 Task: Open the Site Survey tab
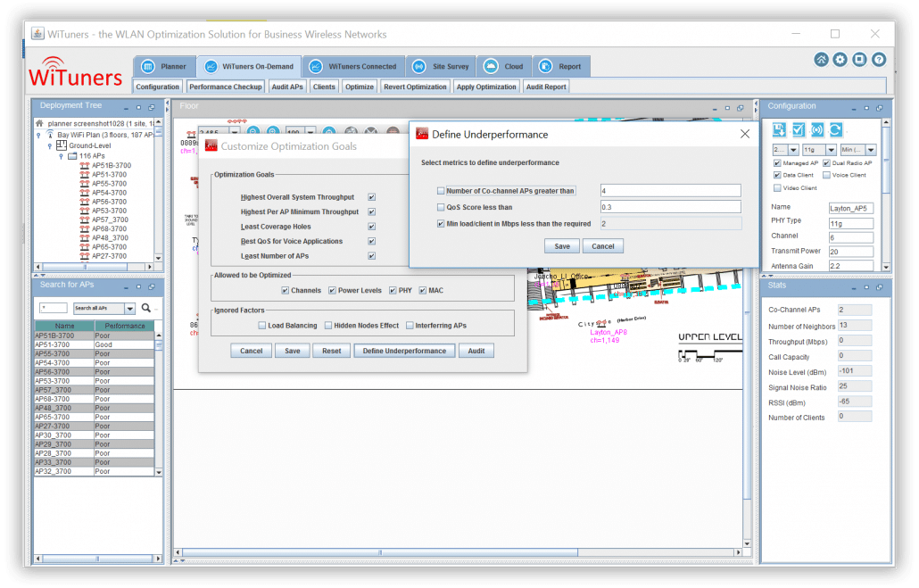click(x=442, y=66)
